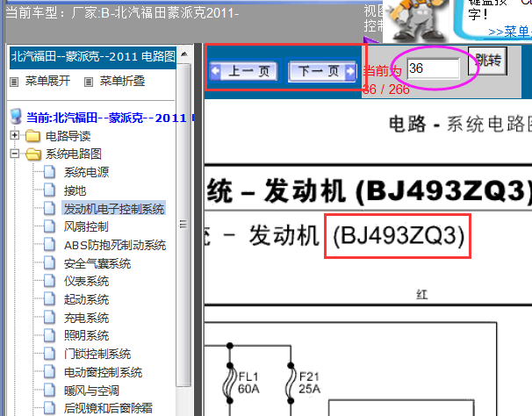Click the page number input field showing 36
The width and height of the screenshot is (532, 416).
(x=434, y=68)
